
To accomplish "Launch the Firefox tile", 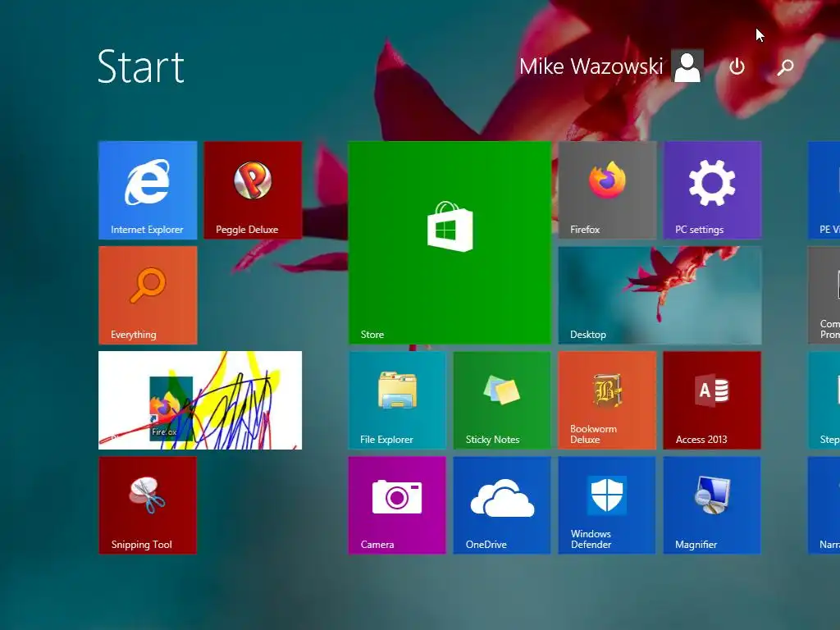I will coord(607,190).
